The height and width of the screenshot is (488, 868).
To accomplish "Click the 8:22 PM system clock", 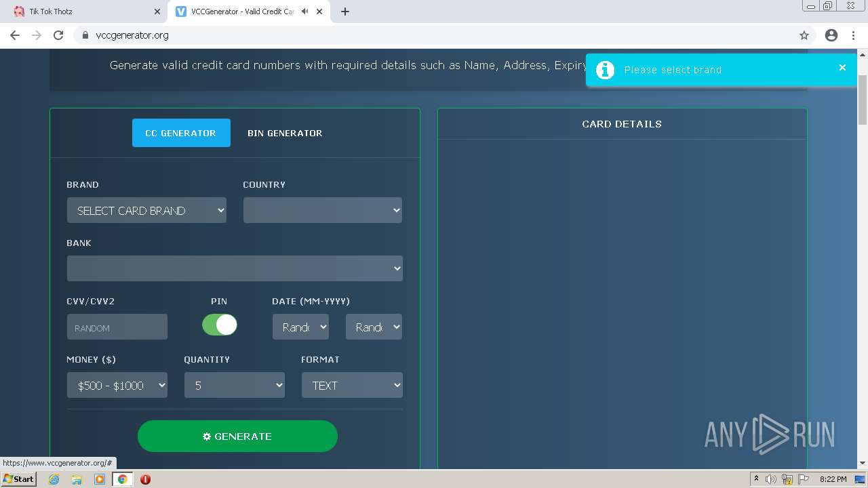I will (x=833, y=479).
